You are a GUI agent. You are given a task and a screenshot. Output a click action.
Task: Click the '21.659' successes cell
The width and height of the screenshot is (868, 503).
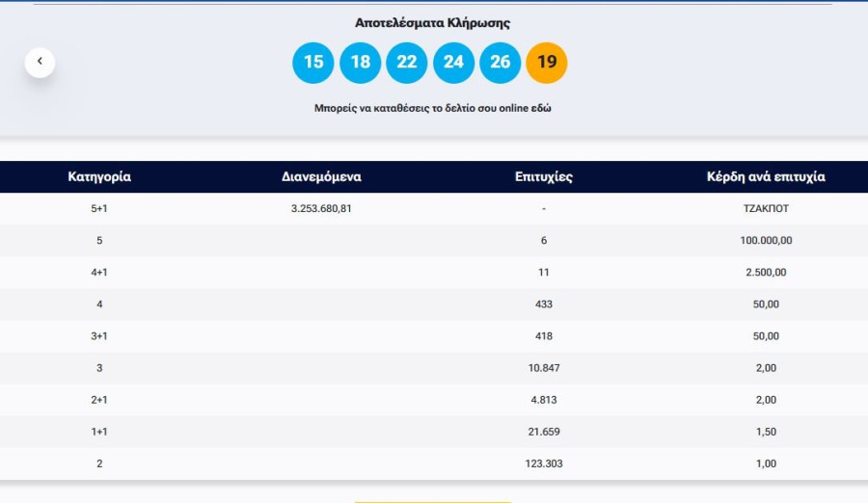pyautogui.click(x=544, y=432)
